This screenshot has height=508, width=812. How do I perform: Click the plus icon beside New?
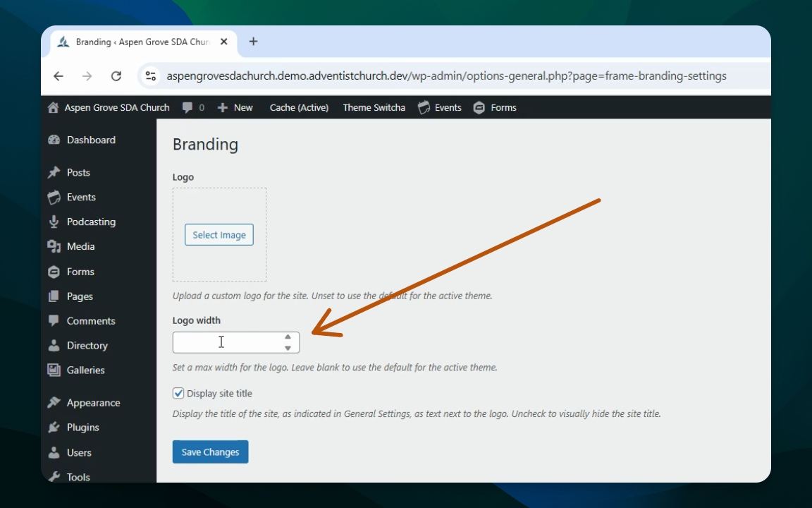[223, 107]
